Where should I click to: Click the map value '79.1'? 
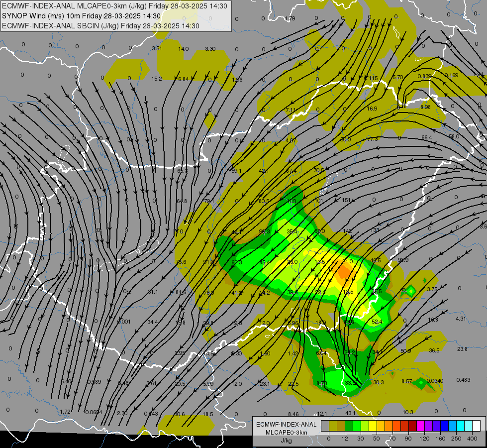(x=209, y=201)
